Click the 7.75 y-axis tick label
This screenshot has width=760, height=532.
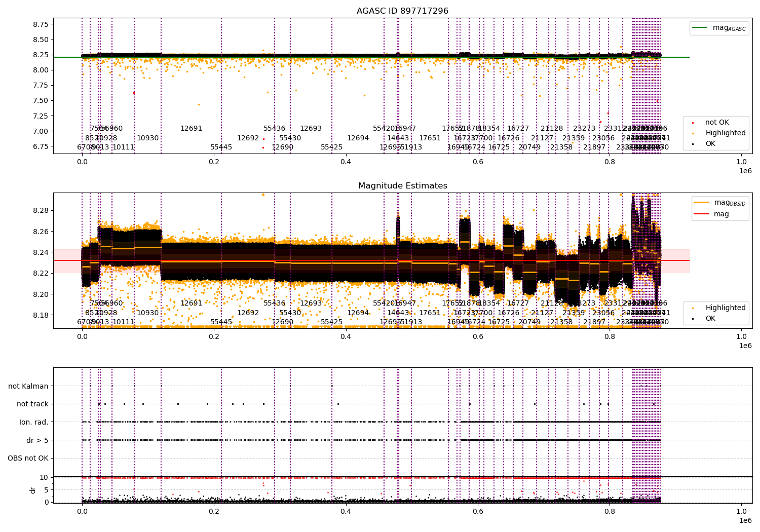tap(41, 85)
